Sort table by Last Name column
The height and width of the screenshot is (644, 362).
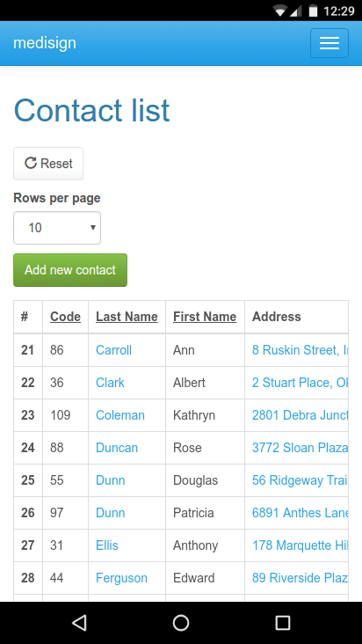pos(127,317)
